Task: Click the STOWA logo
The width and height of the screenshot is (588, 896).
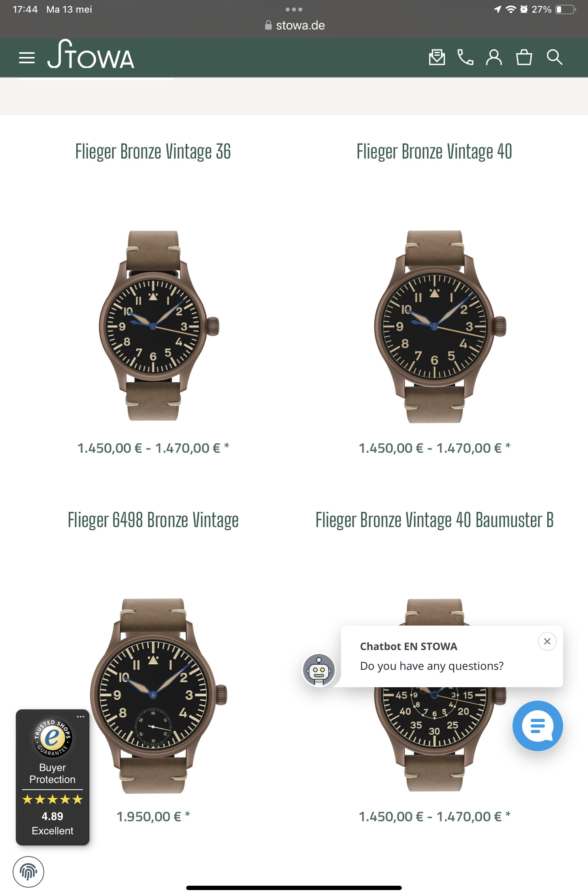Action: point(91,54)
